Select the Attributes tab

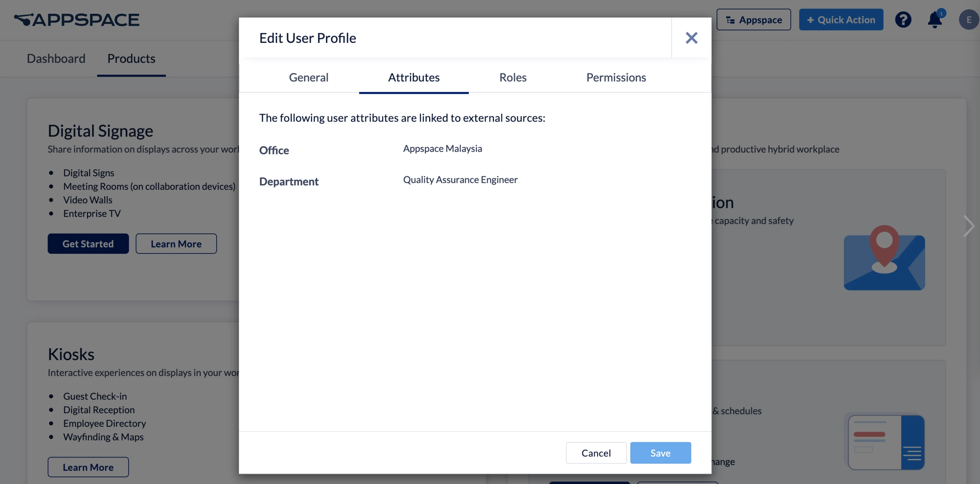(414, 77)
